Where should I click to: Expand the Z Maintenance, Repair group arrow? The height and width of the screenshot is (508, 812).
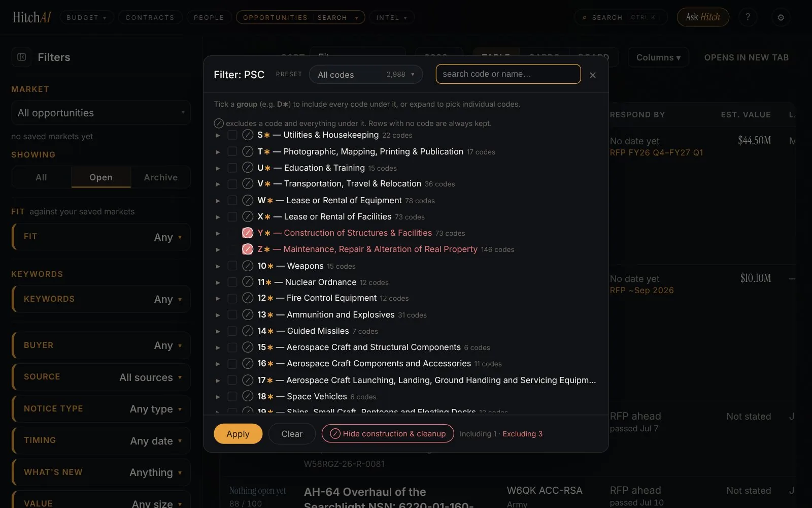[218, 249]
